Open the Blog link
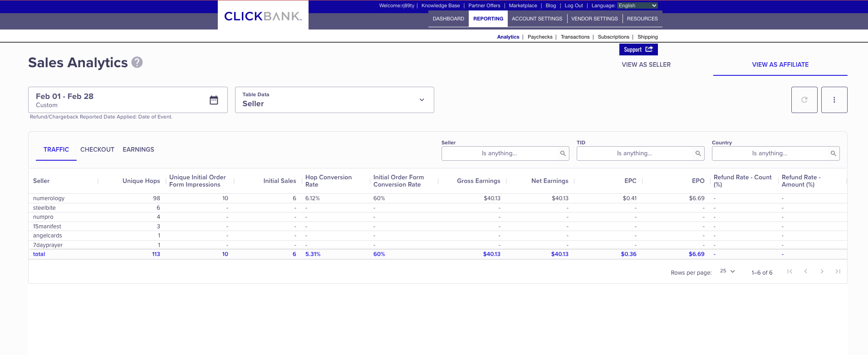The image size is (868, 355). [x=551, y=5]
